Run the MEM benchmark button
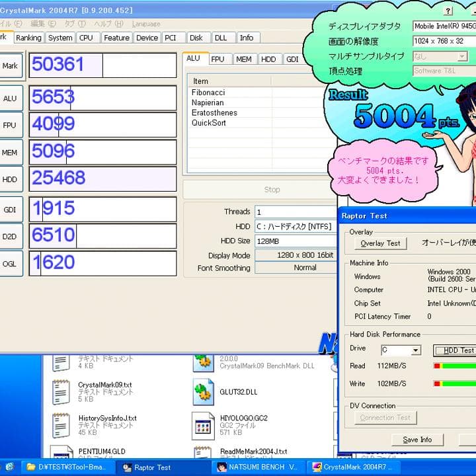This screenshot has height=476, width=476. click(11, 153)
